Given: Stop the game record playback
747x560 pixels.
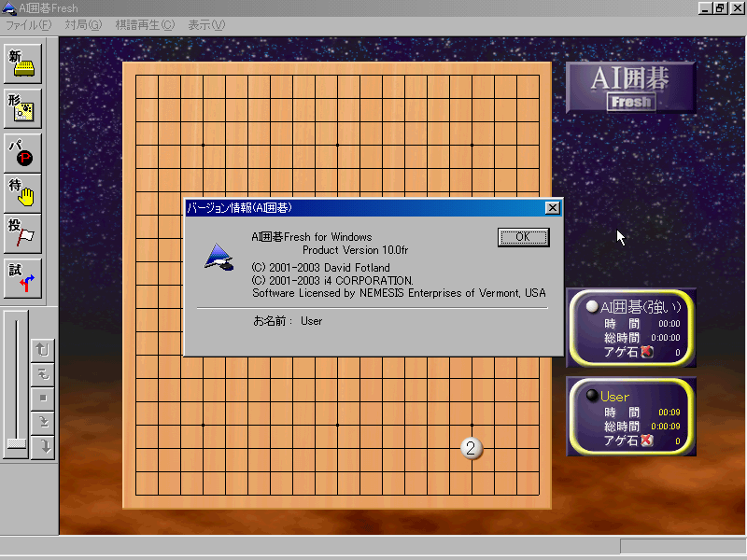Looking at the screenshot, I should pyautogui.click(x=43, y=399).
